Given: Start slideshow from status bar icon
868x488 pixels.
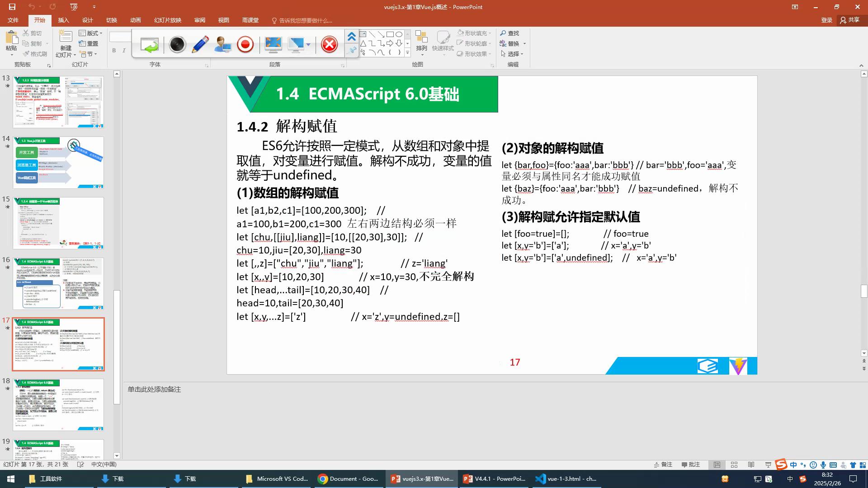Looking at the screenshot, I should pos(768,465).
